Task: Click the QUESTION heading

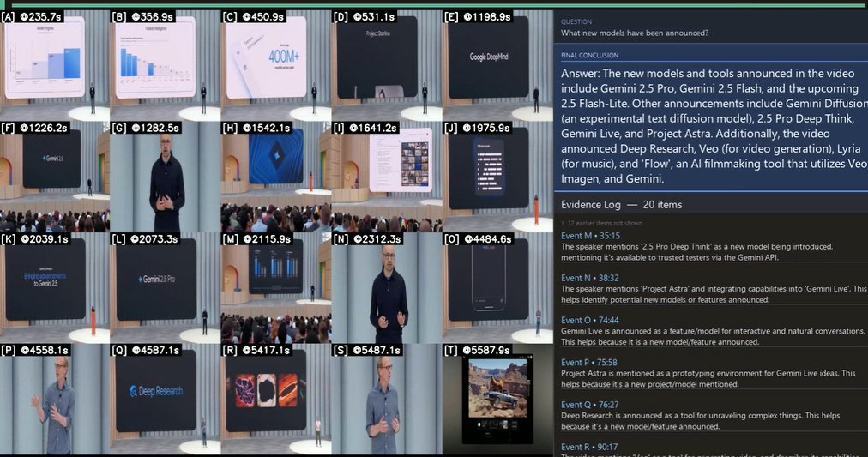Action: point(576,21)
